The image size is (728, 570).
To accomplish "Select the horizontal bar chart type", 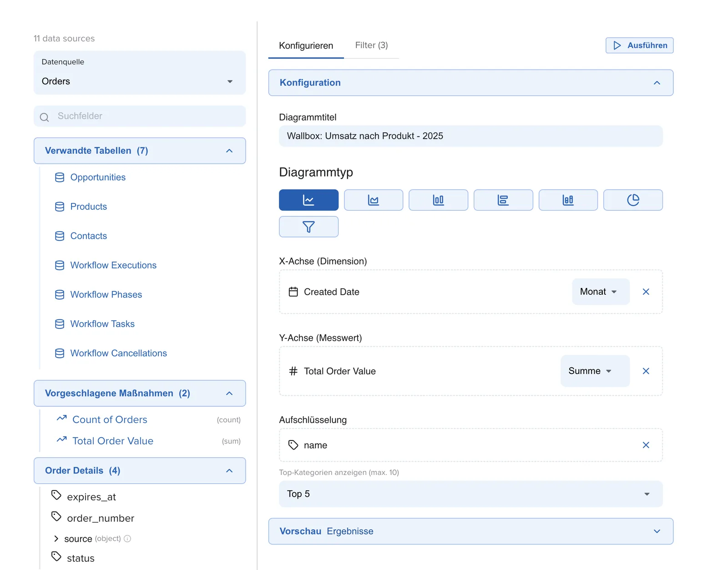I will click(503, 200).
